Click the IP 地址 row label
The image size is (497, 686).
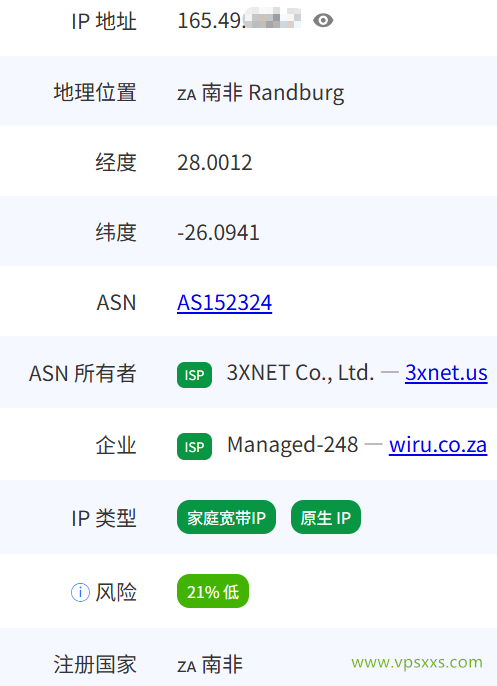(x=104, y=21)
